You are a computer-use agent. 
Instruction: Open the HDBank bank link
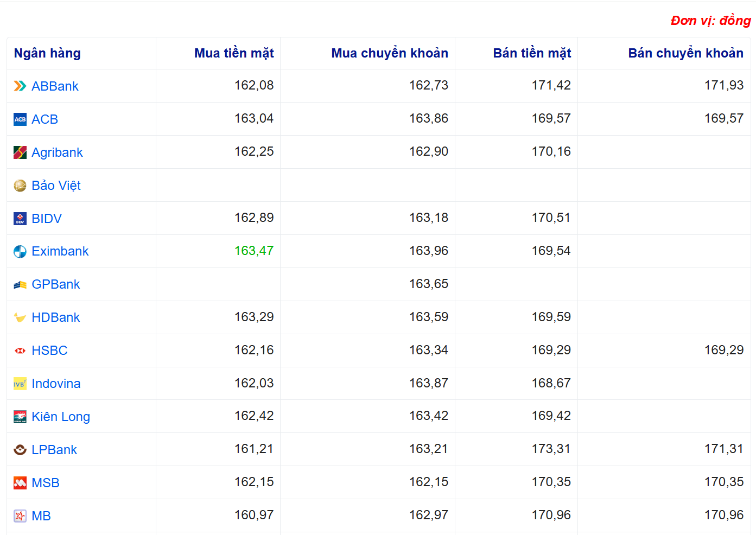coord(55,317)
